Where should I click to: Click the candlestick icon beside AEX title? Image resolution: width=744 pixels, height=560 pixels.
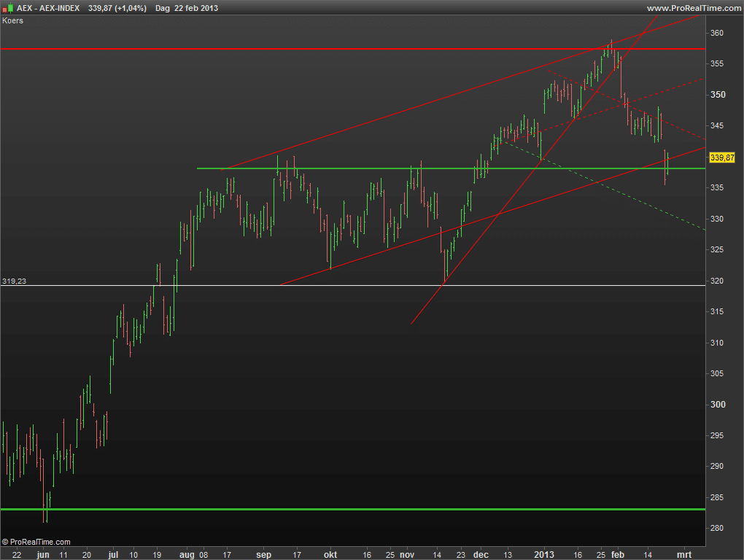(8, 8)
